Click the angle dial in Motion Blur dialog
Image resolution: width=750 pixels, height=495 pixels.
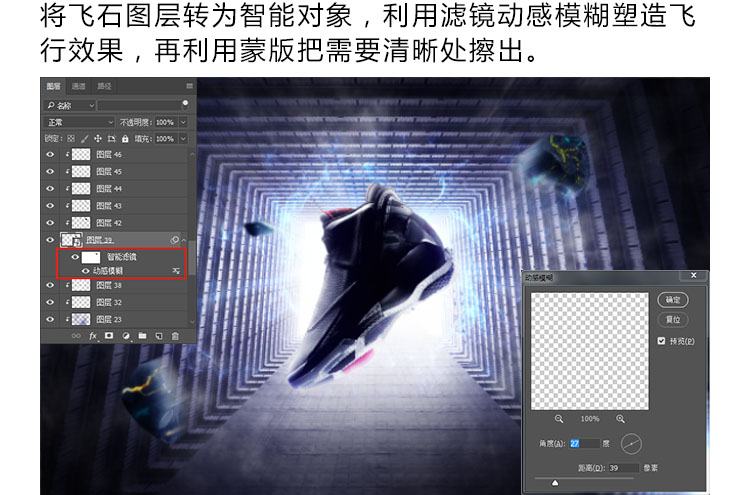coord(631,444)
